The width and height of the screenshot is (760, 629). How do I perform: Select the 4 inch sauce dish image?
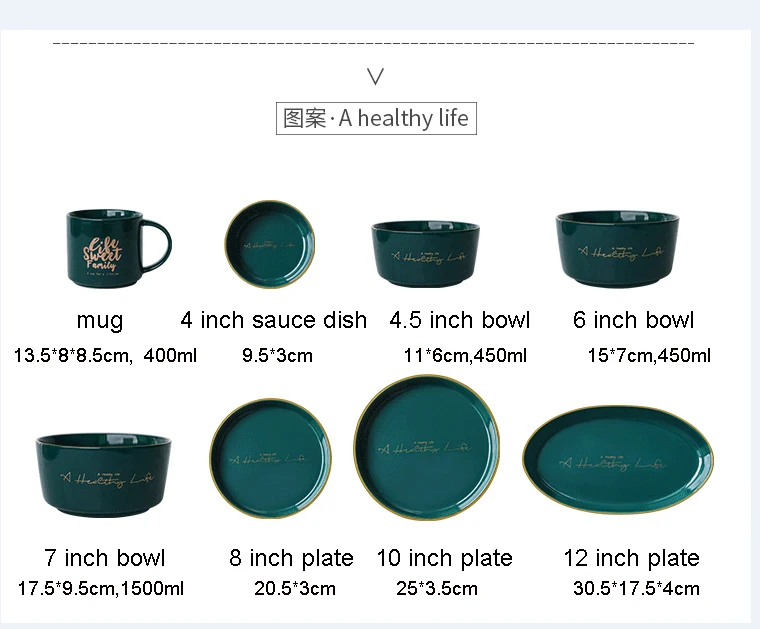(x=270, y=245)
